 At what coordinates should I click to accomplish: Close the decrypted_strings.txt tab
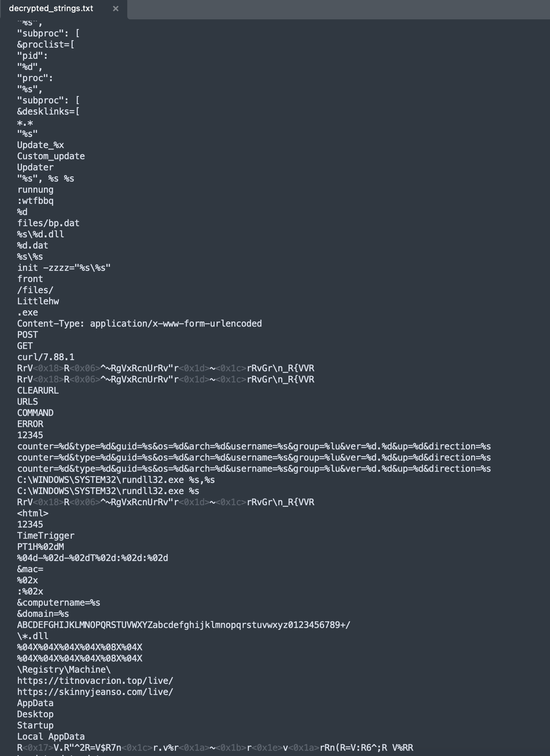115,8
